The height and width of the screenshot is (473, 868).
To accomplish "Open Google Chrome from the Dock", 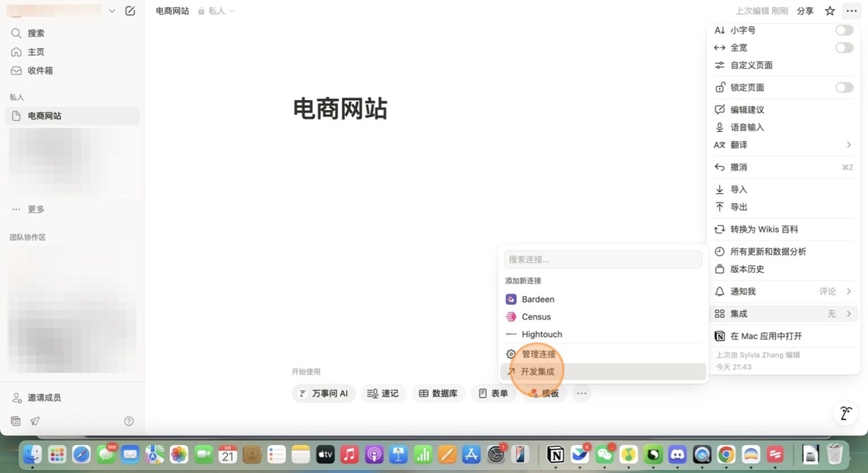I will coord(725,454).
